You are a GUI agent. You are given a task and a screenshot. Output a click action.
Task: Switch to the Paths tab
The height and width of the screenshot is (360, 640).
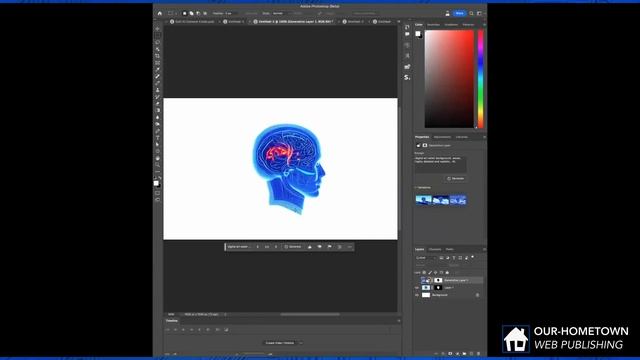[x=449, y=249]
